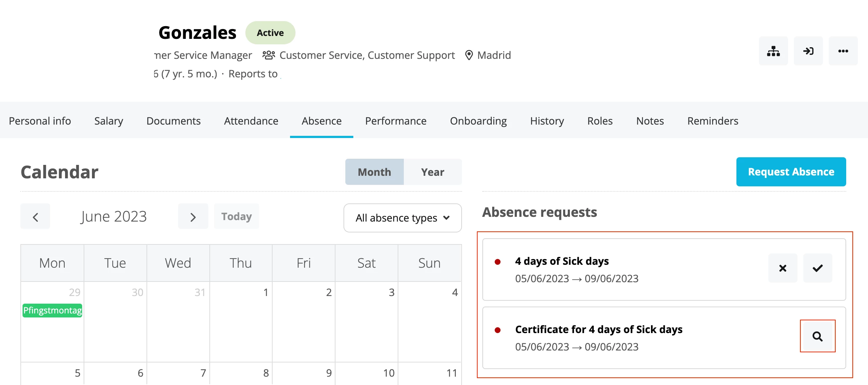Click the Madrid location pin icon
The height and width of the screenshot is (385, 868).
point(469,55)
